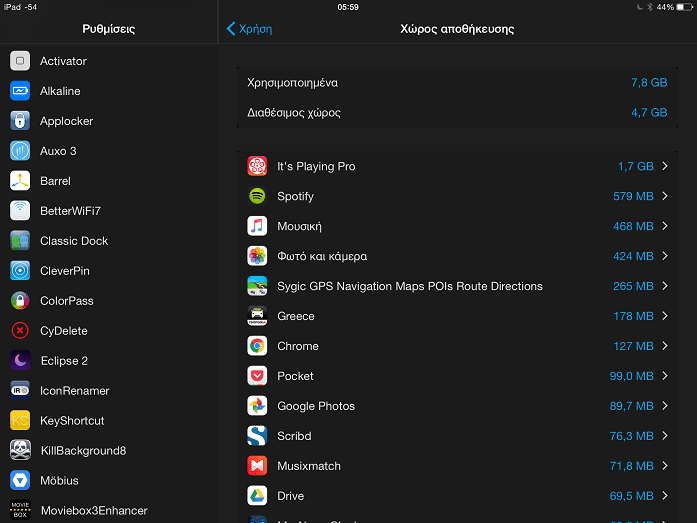
Task: Tap the 1,7 GB size value
Action: [636, 166]
